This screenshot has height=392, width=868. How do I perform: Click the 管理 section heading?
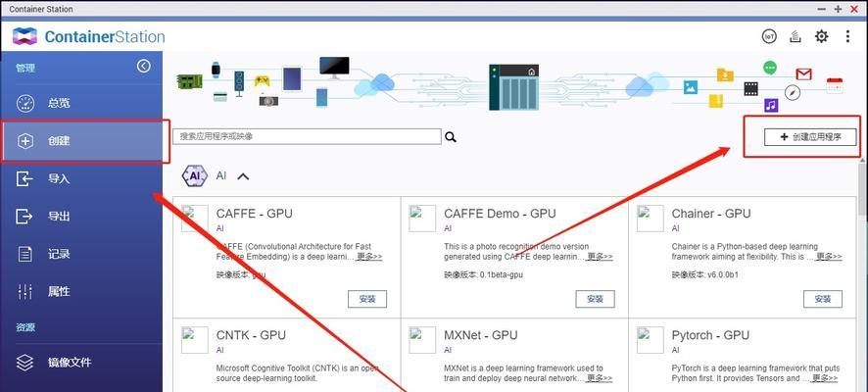[x=24, y=68]
